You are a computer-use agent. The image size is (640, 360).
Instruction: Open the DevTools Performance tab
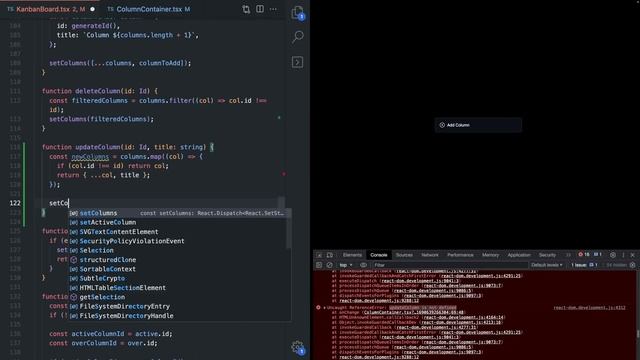coord(460,255)
